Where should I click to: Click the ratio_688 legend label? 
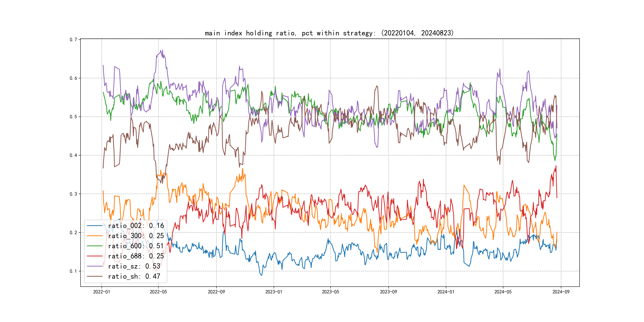tap(136, 256)
